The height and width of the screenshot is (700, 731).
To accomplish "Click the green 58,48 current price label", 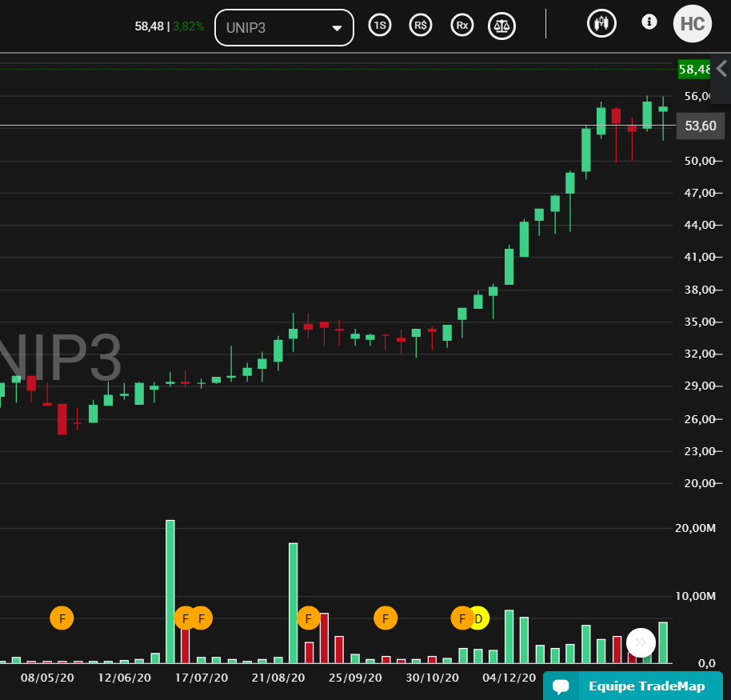I will 694,70.
